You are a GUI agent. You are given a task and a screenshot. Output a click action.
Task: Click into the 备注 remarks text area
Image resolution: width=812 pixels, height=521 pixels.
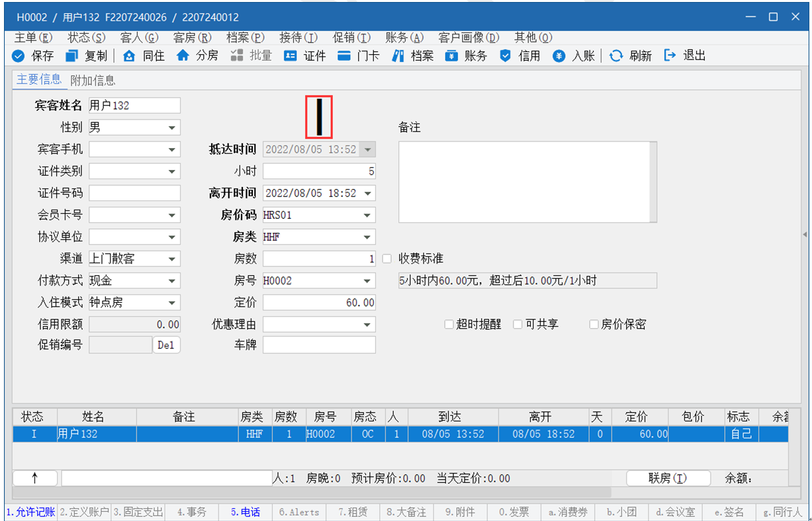pos(527,182)
